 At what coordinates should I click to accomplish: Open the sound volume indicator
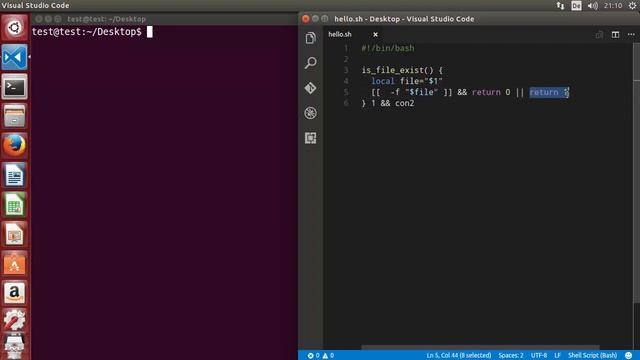click(592, 5)
